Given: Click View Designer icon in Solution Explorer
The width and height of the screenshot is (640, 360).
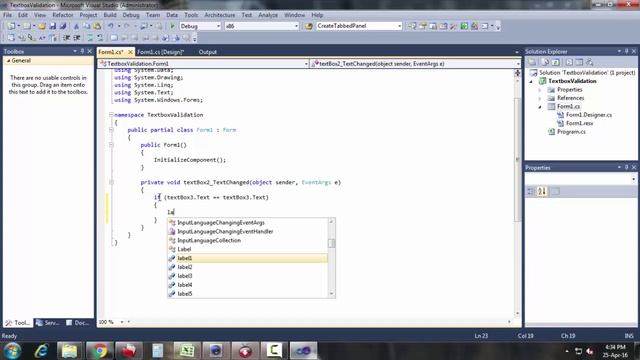Looking at the screenshot, I should click(x=579, y=62).
